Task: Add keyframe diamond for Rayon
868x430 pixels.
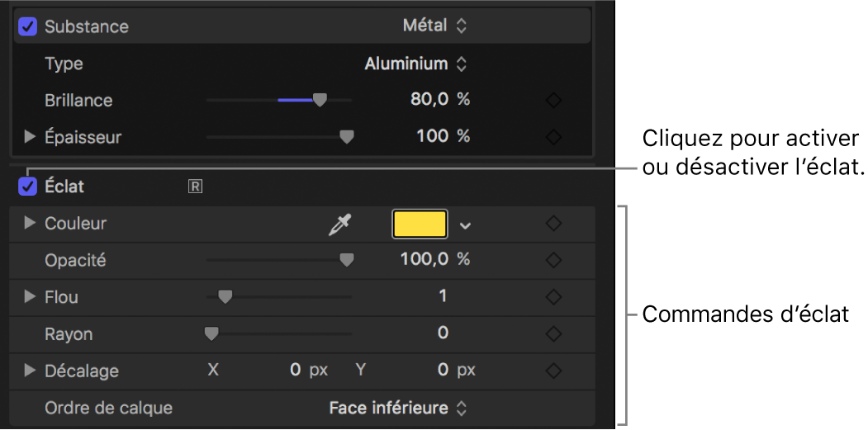Action: (553, 333)
